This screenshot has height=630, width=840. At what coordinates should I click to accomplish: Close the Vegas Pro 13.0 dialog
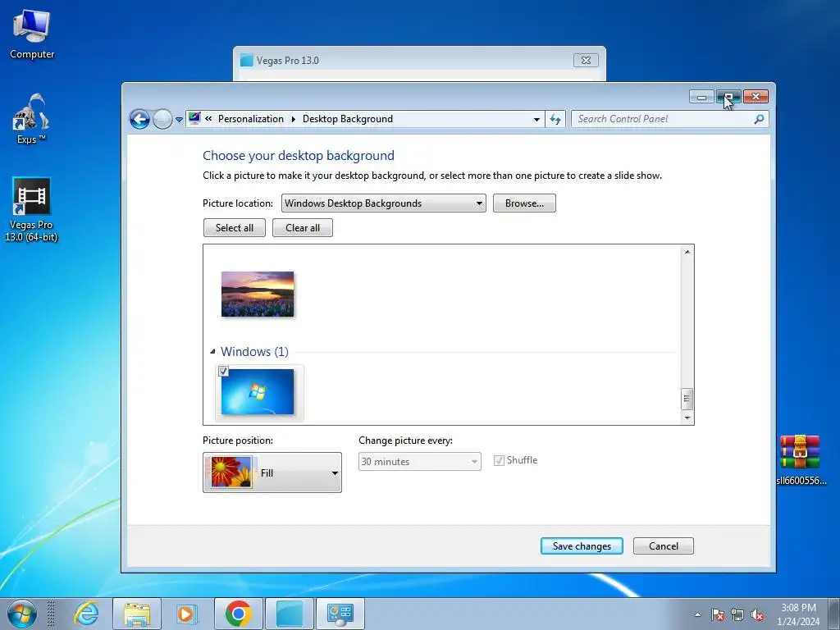point(586,60)
